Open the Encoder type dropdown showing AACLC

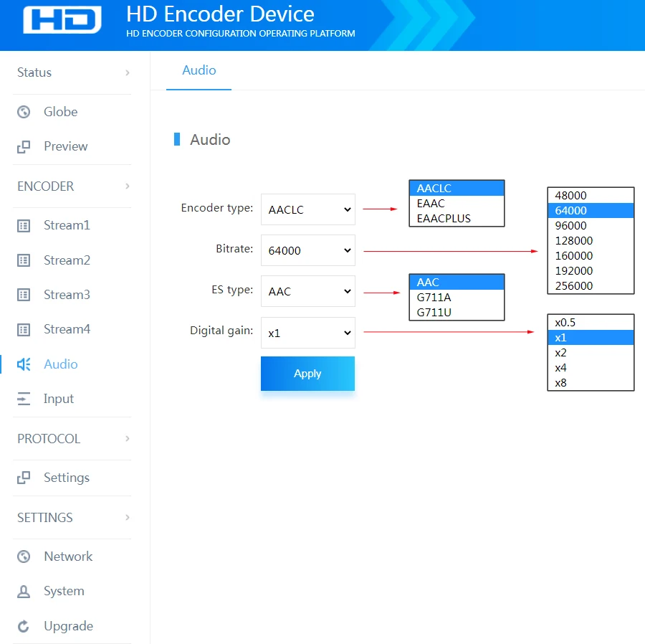click(308, 209)
